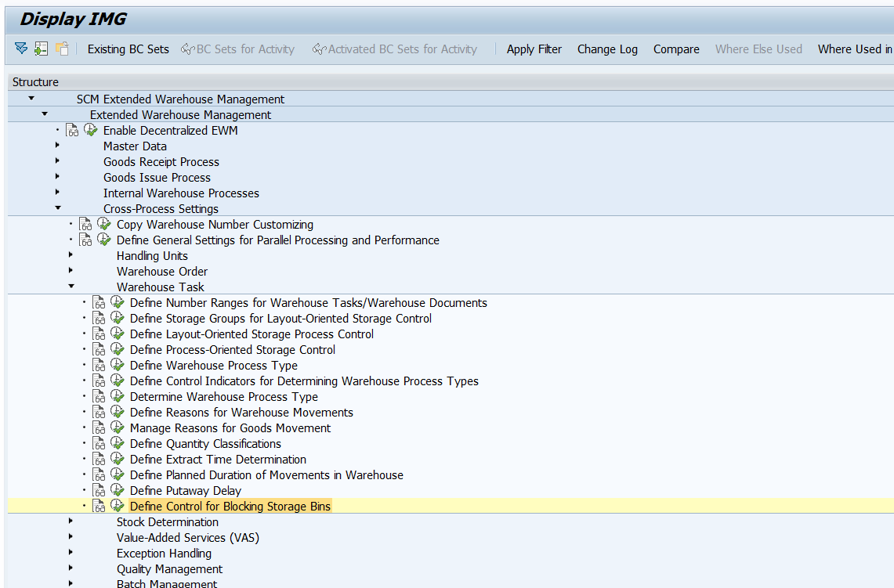Execute Define Process-Oriented Storage Control icon
The width and height of the screenshot is (894, 588).
click(117, 349)
